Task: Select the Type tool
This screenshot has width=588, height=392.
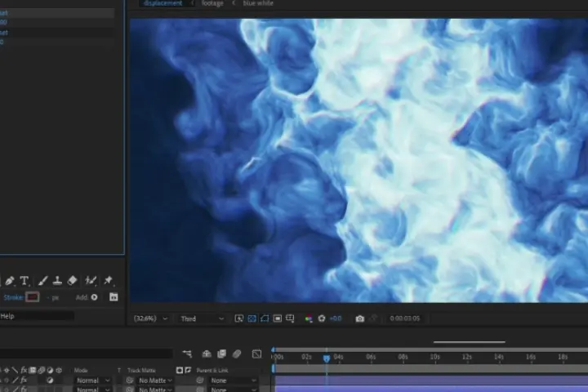Action: [24, 281]
